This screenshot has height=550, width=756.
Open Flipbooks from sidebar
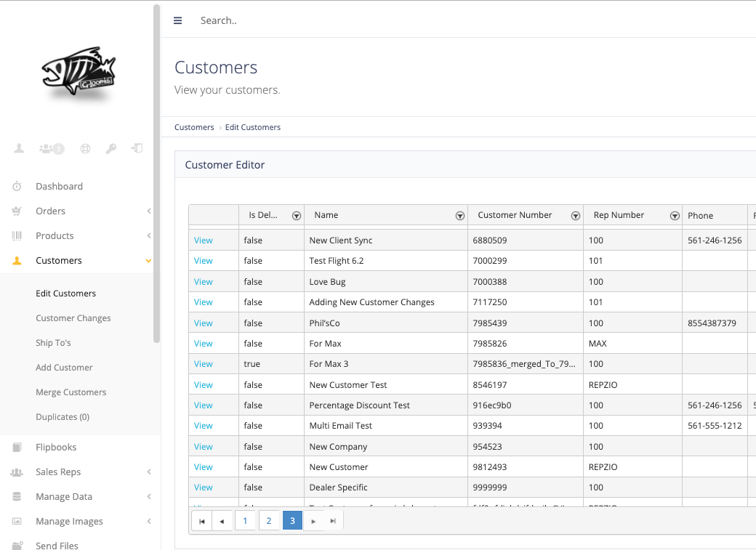pos(56,448)
